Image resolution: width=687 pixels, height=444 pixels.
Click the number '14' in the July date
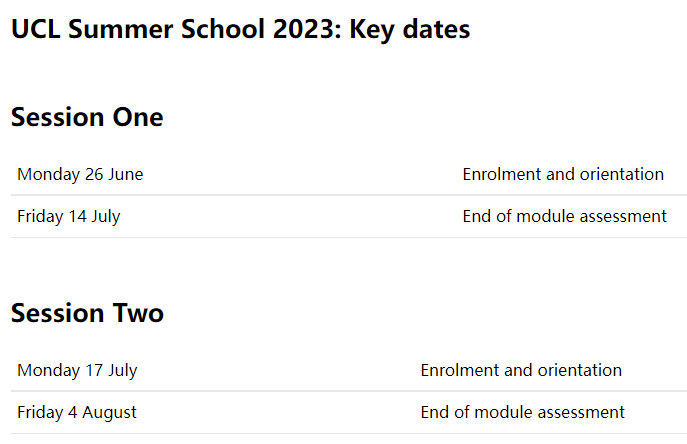pyautogui.click(x=77, y=216)
